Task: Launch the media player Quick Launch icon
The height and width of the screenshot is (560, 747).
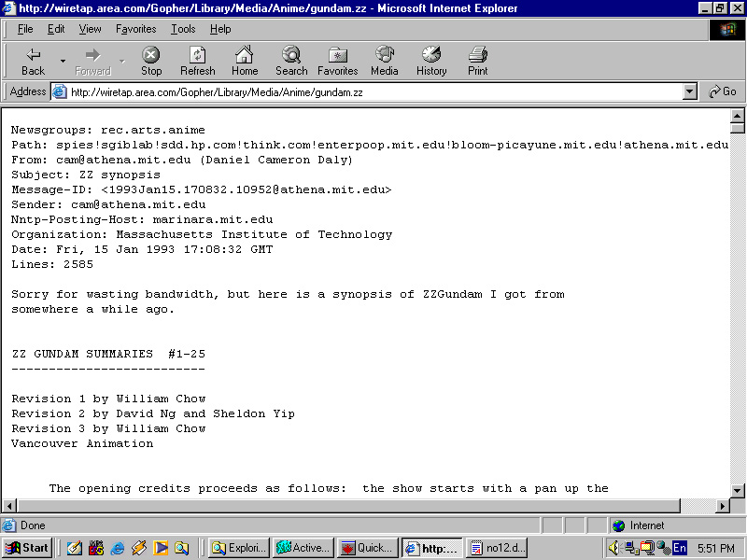Action: pos(160,548)
